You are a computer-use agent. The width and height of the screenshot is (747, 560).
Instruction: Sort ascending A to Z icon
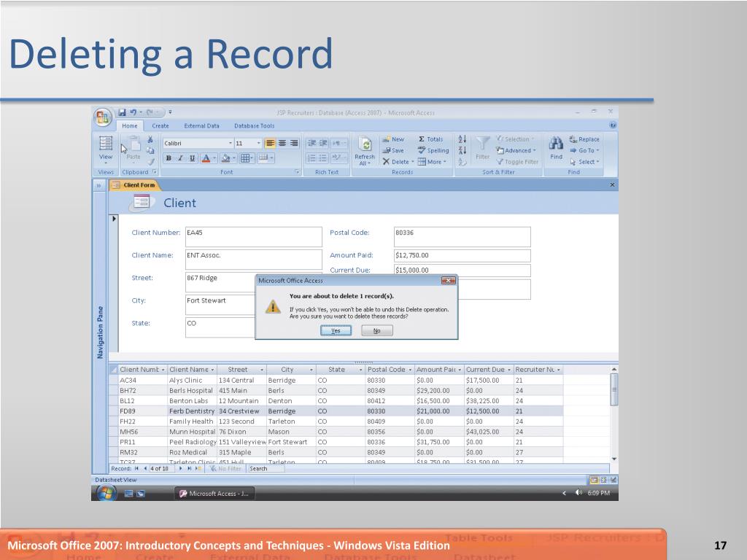pyautogui.click(x=462, y=139)
